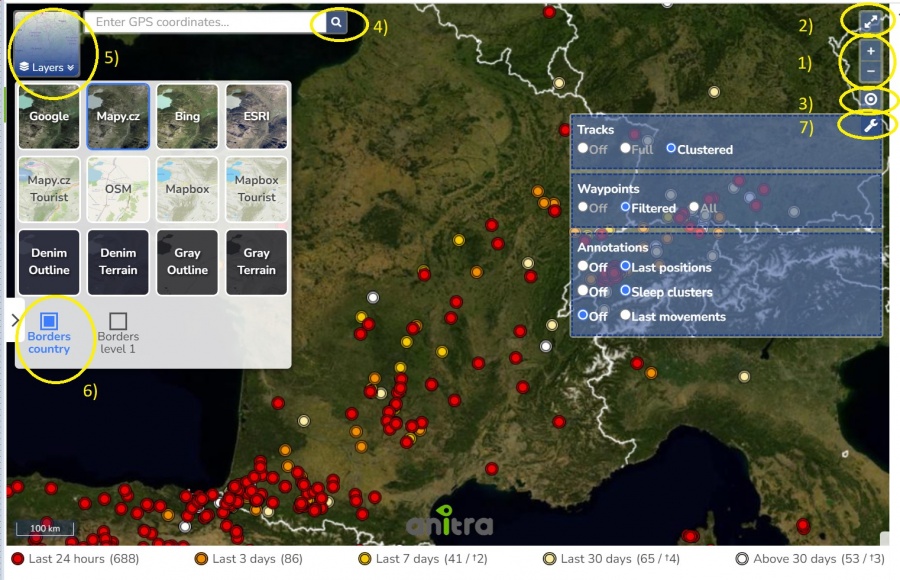
Task: Click the Last 24 hours legend entry
Action: (75, 559)
